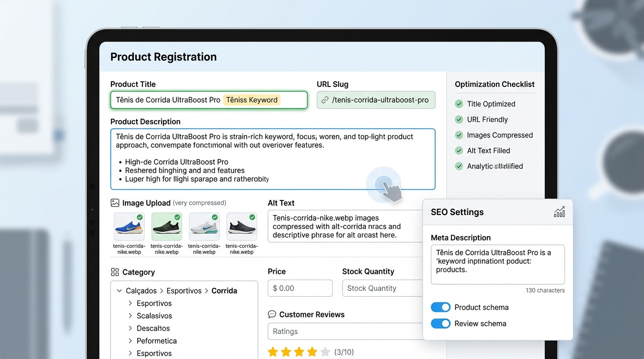Click the check badge on the white shoe thumbnail

[215, 217]
